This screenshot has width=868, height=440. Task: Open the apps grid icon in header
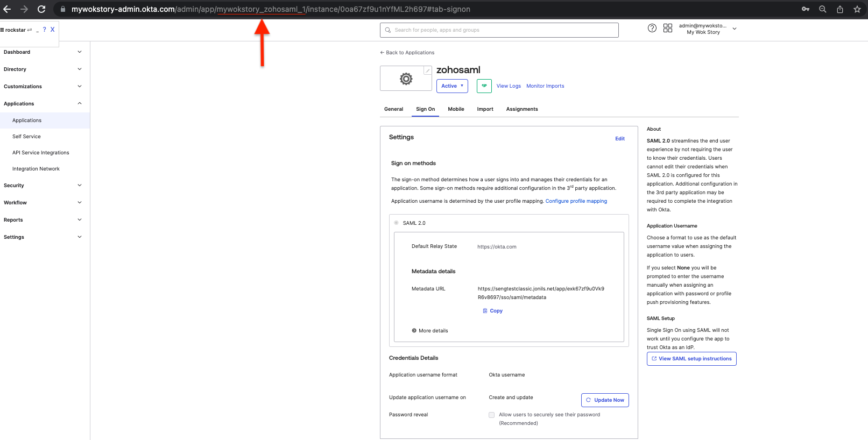tap(667, 28)
